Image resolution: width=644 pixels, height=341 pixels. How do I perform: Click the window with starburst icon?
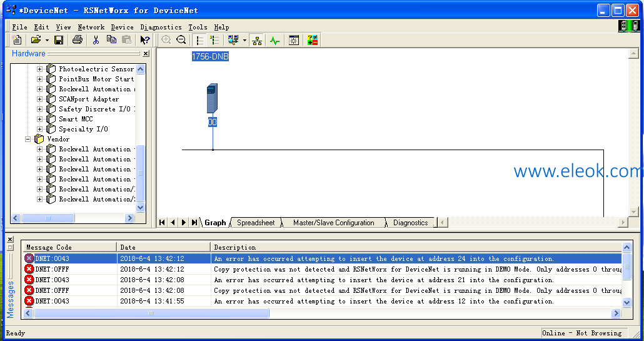coord(294,40)
